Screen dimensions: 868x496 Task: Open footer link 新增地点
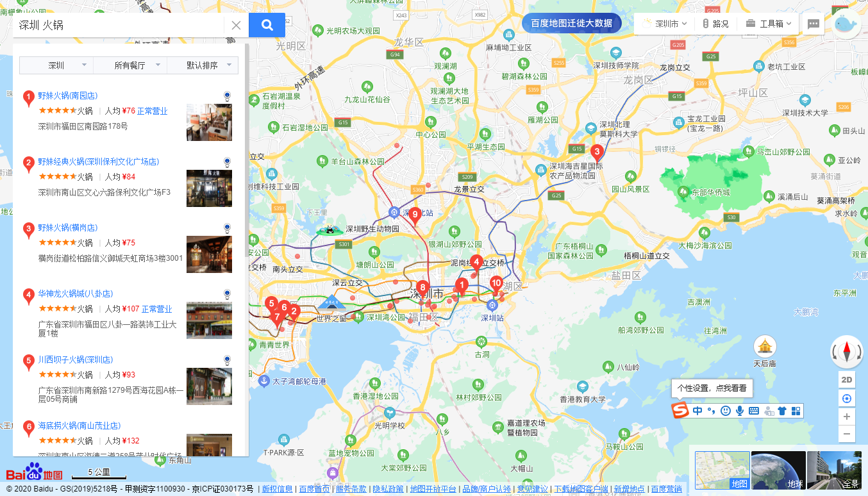coord(630,489)
